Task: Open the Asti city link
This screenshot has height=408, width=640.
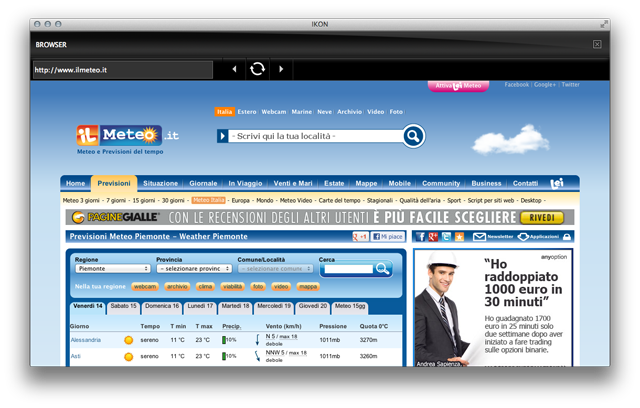Action: click(76, 356)
